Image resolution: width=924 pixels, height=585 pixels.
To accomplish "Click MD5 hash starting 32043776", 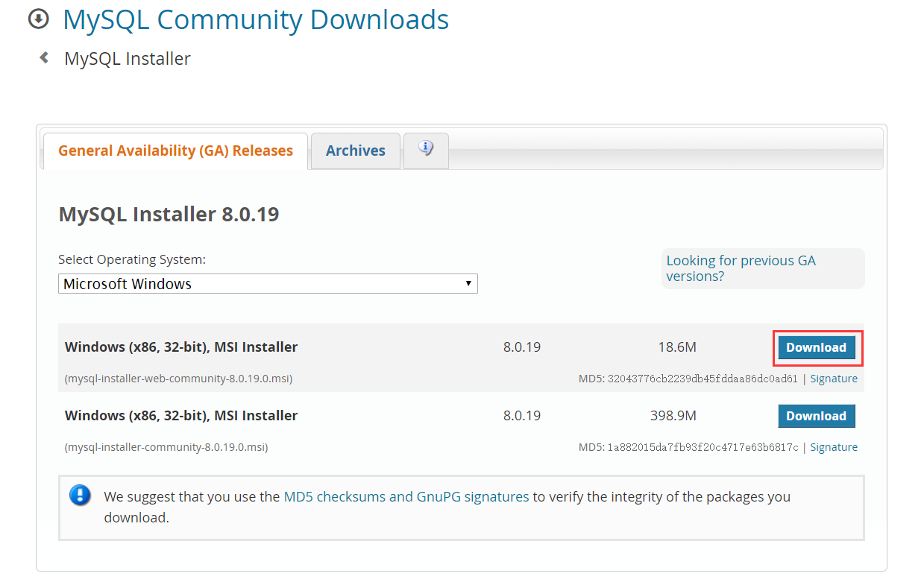I will 703,379.
